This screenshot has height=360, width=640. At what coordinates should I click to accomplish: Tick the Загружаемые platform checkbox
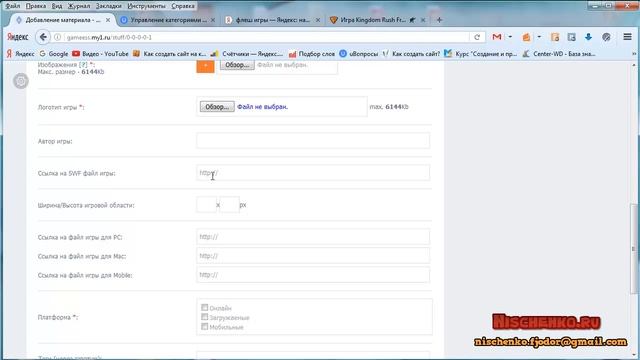click(204, 317)
